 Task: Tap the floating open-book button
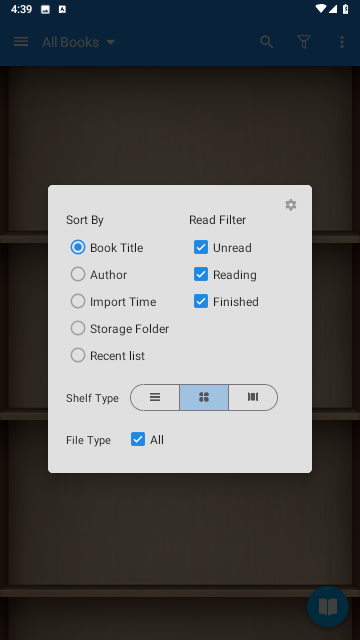click(x=328, y=607)
